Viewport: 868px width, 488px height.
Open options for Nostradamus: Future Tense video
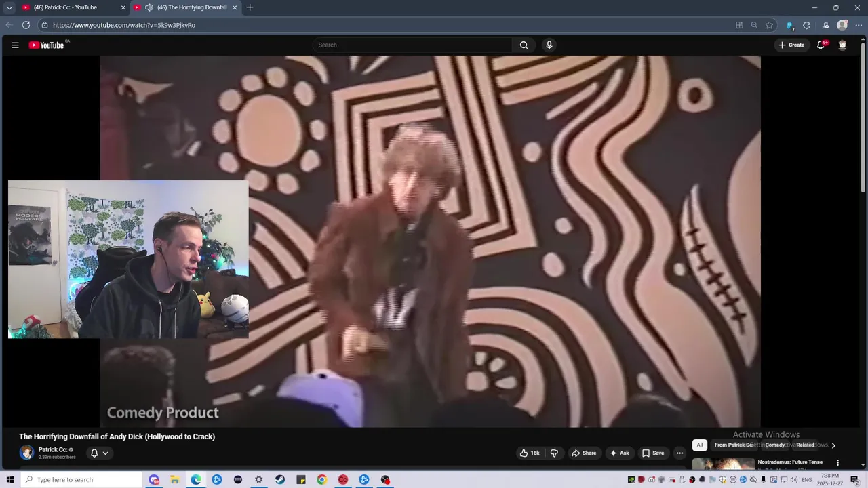coord(837,463)
